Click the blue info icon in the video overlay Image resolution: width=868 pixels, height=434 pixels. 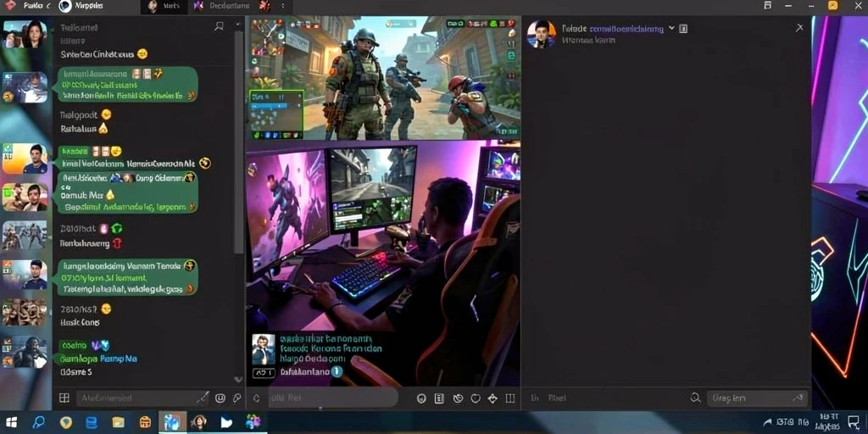337,372
